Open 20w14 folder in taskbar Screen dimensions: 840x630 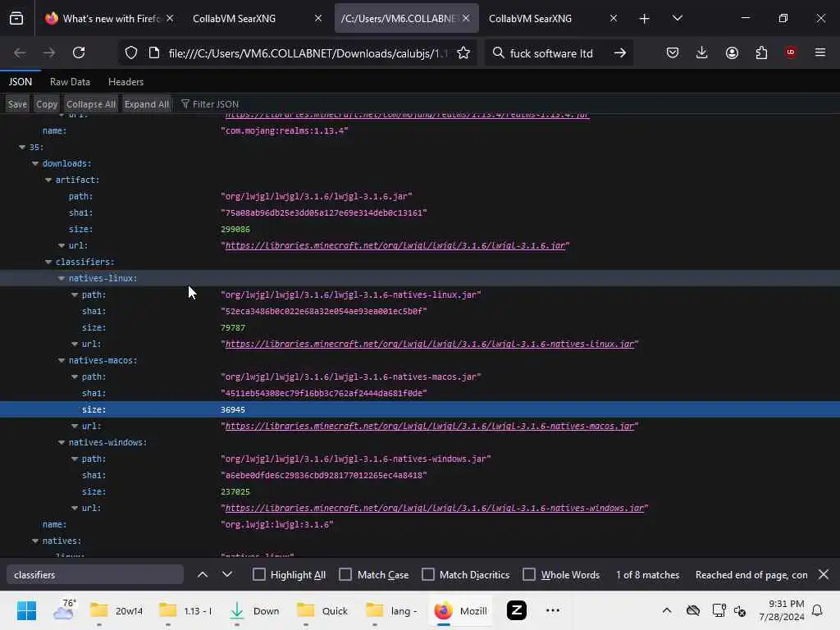coord(116,610)
